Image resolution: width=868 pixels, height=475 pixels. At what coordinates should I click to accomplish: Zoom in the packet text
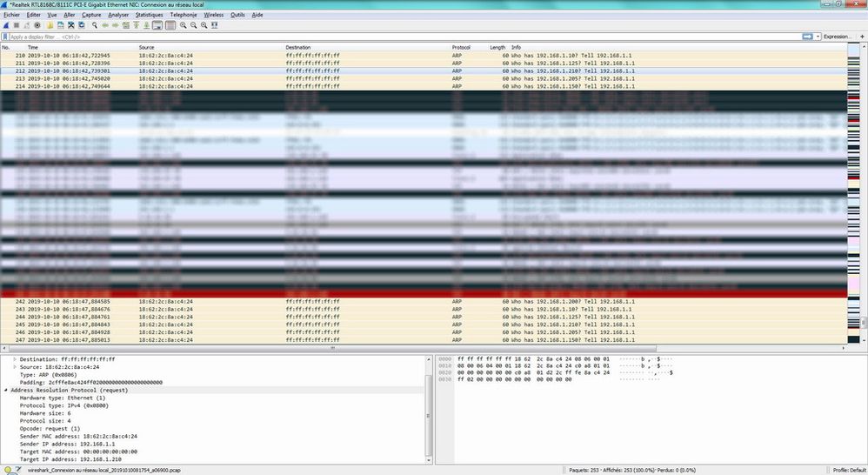pos(184,25)
